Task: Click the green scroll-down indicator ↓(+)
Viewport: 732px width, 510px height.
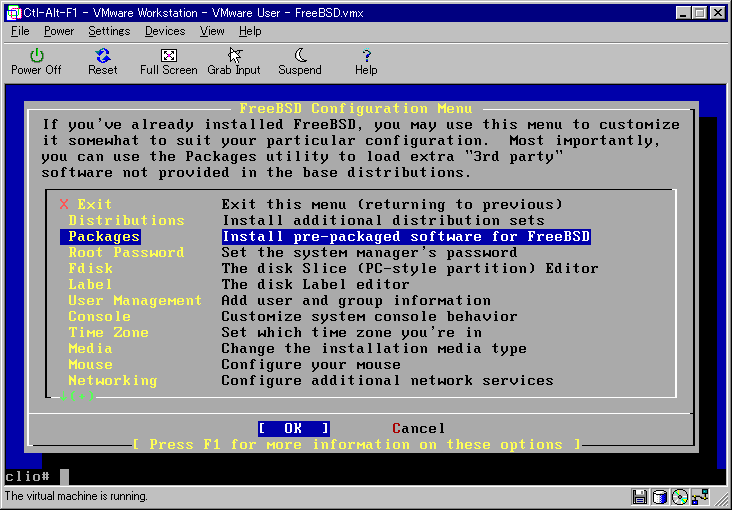Action: (77, 397)
